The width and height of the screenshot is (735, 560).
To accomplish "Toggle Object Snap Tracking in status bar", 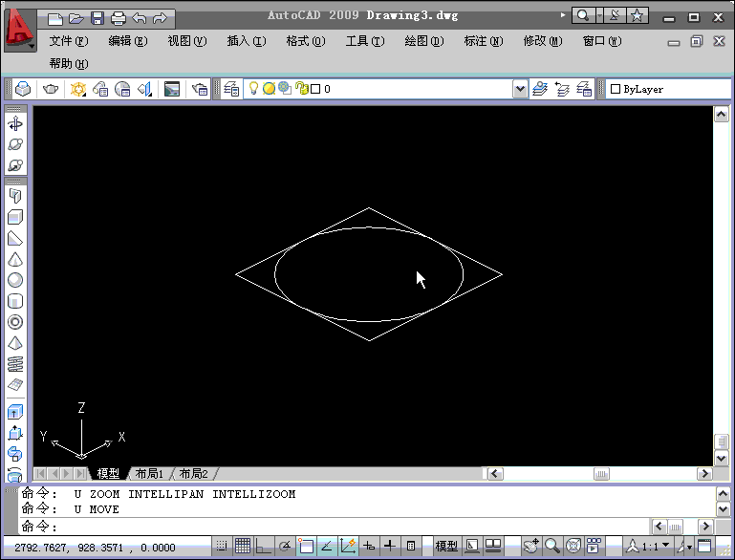I will (327, 546).
